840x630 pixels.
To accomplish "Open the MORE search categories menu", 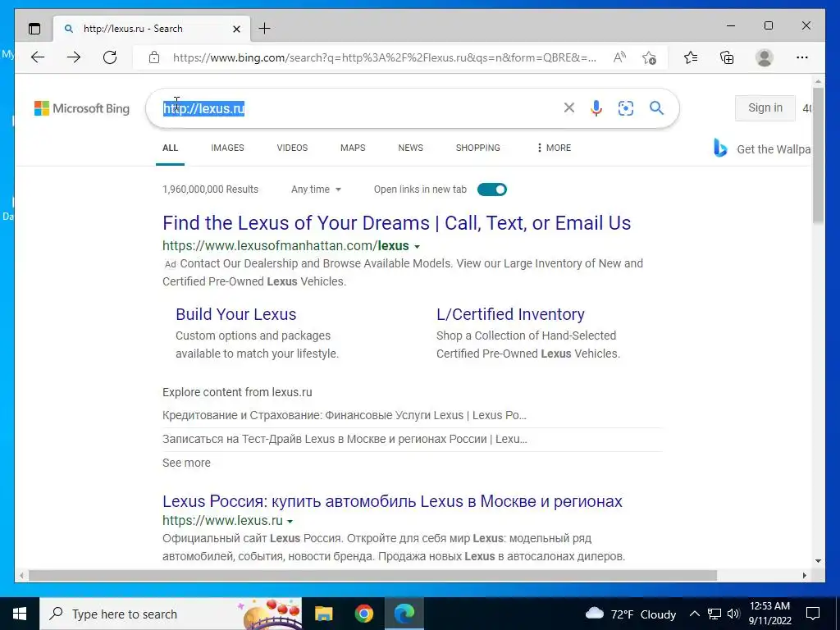I will 554,148.
